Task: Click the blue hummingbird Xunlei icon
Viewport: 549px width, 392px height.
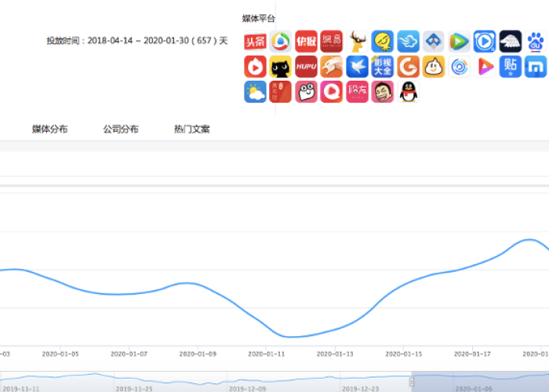Action: (357, 67)
